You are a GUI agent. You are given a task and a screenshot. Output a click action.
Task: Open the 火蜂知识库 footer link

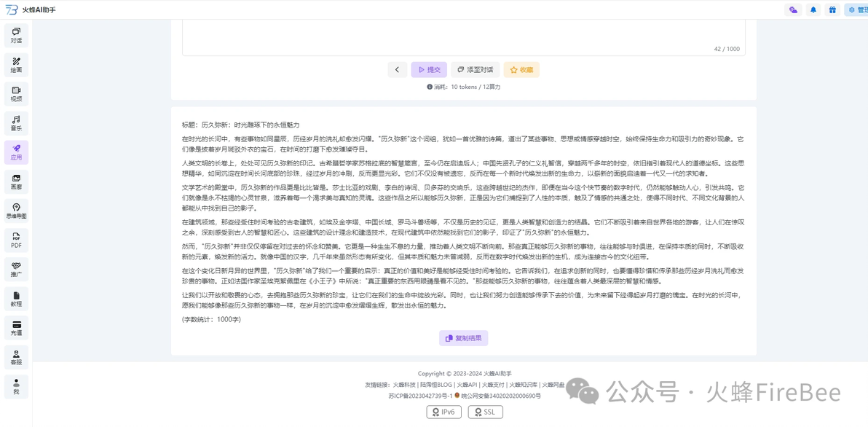tap(522, 384)
